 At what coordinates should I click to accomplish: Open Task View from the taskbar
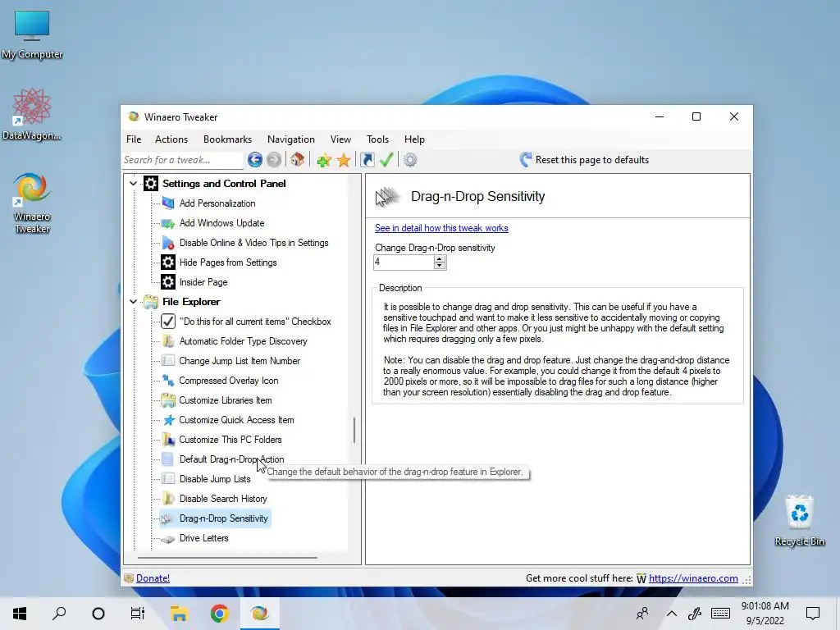pyautogui.click(x=138, y=614)
